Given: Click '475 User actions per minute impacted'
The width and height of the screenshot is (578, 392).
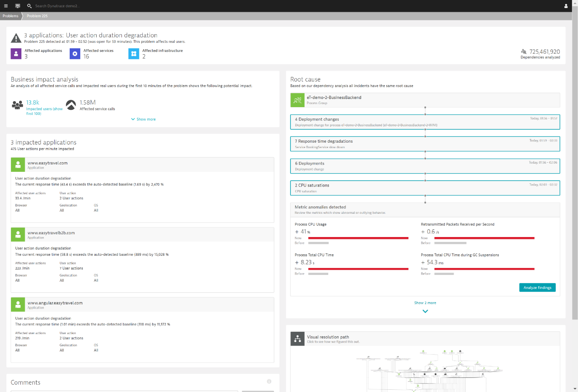Looking at the screenshot, I should [x=42, y=149].
